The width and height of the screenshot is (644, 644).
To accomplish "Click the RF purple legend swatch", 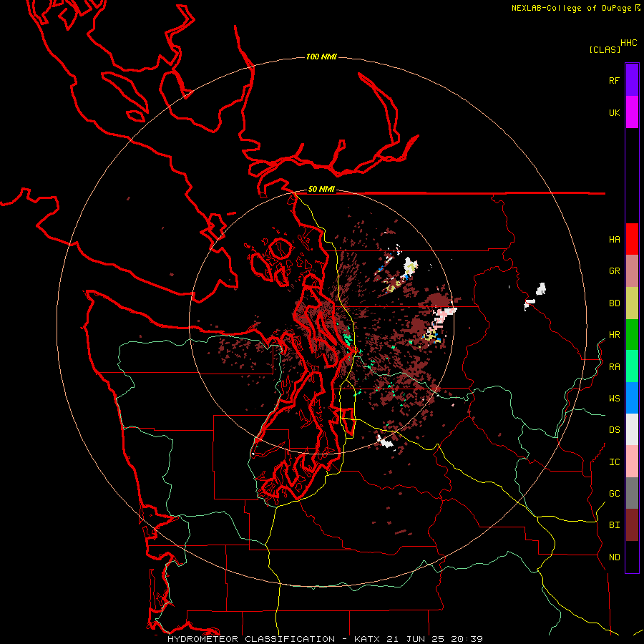I will point(632,80).
